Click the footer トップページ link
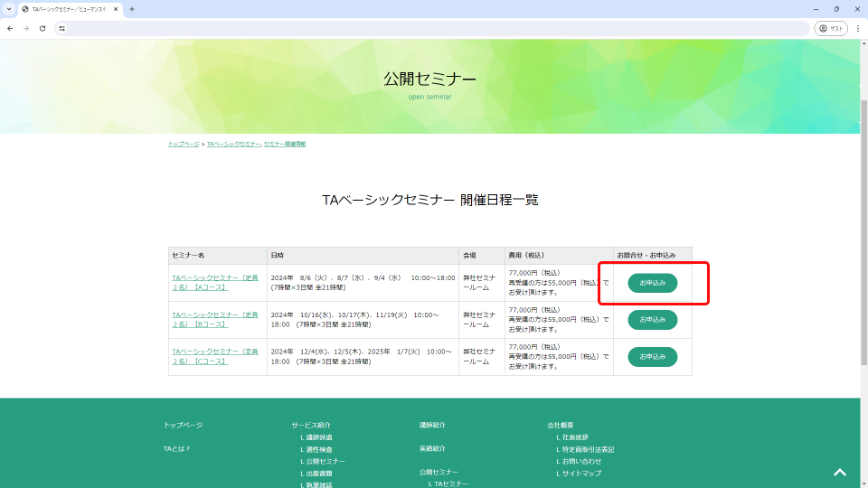This screenshot has width=868, height=488. click(184, 425)
